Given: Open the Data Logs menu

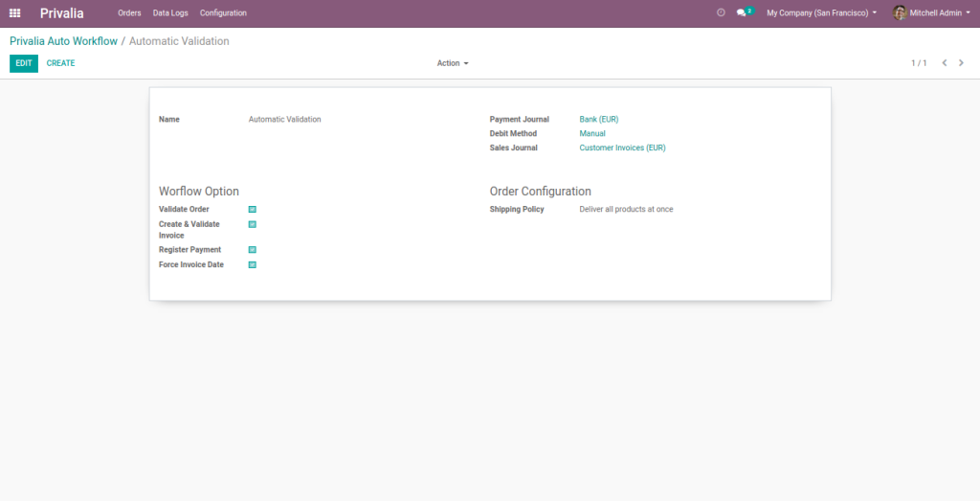Looking at the screenshot, I should click(x=170, y=12).
